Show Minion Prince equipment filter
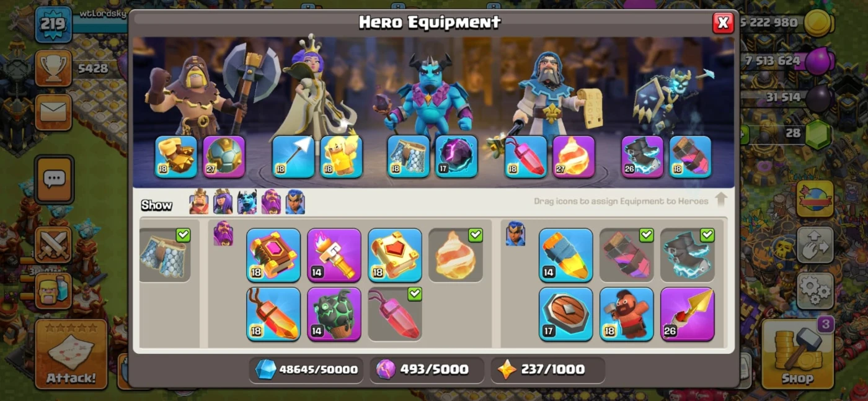 pos(247,202)
